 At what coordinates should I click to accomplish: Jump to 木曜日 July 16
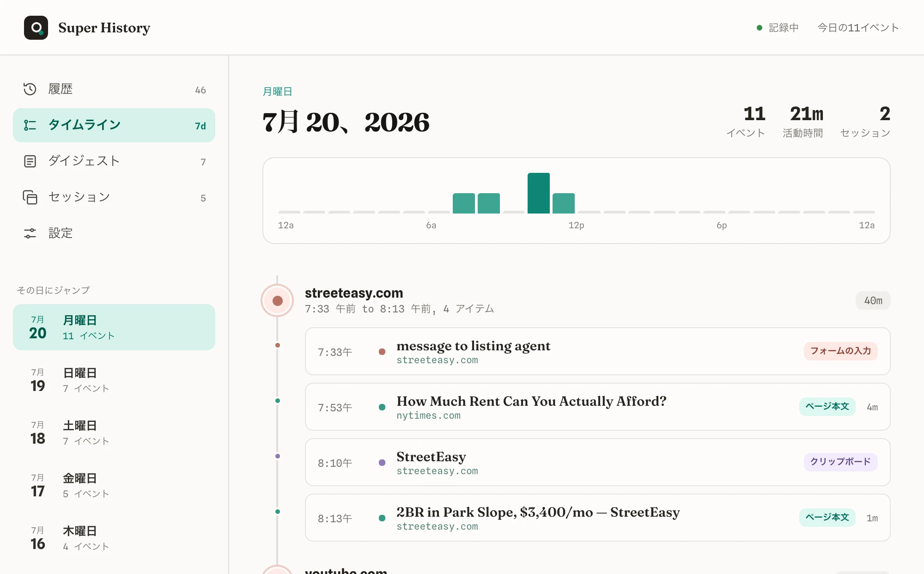114,538
